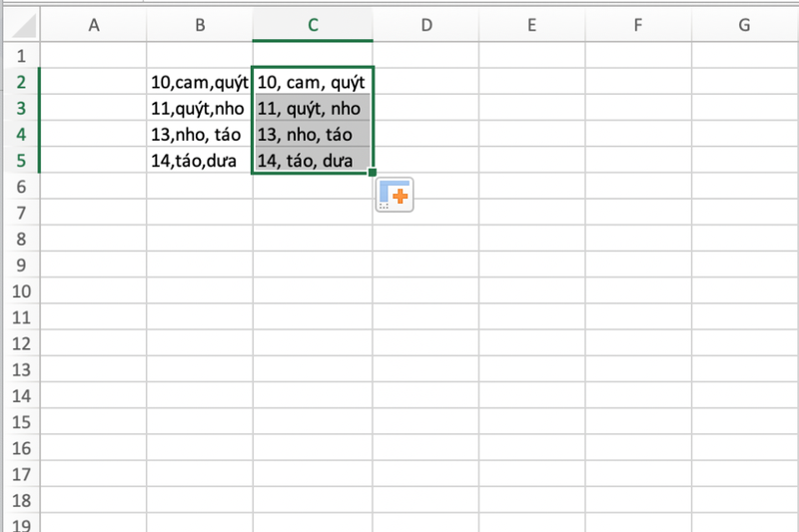Image resolution: width=799 pixels, height=532 pixels.
Task: Select column A header
Action: [93, 25]
